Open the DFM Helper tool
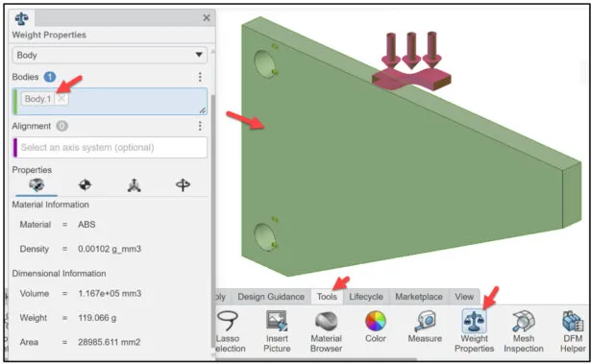This screenshot has height=364, width=591. point(573,331)
